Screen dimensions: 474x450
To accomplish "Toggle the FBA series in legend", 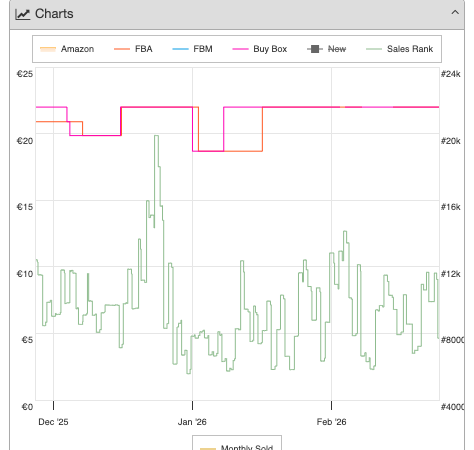I will tap(133, 49).
